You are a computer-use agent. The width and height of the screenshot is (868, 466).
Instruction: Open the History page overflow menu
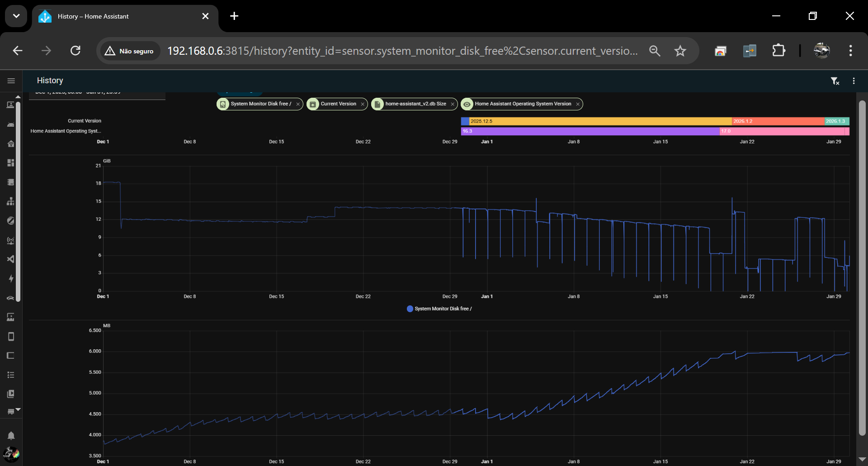pos(854,81)
